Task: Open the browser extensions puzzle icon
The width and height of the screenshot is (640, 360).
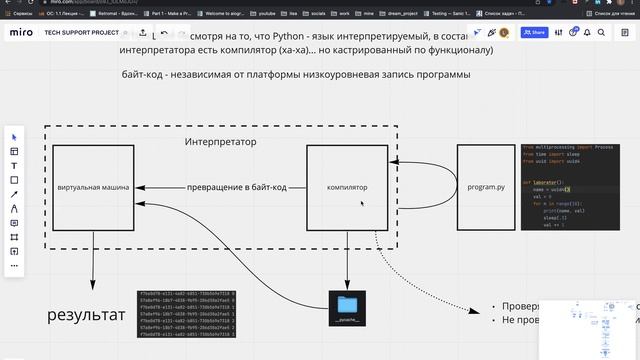Action: (x=609, y=2)
